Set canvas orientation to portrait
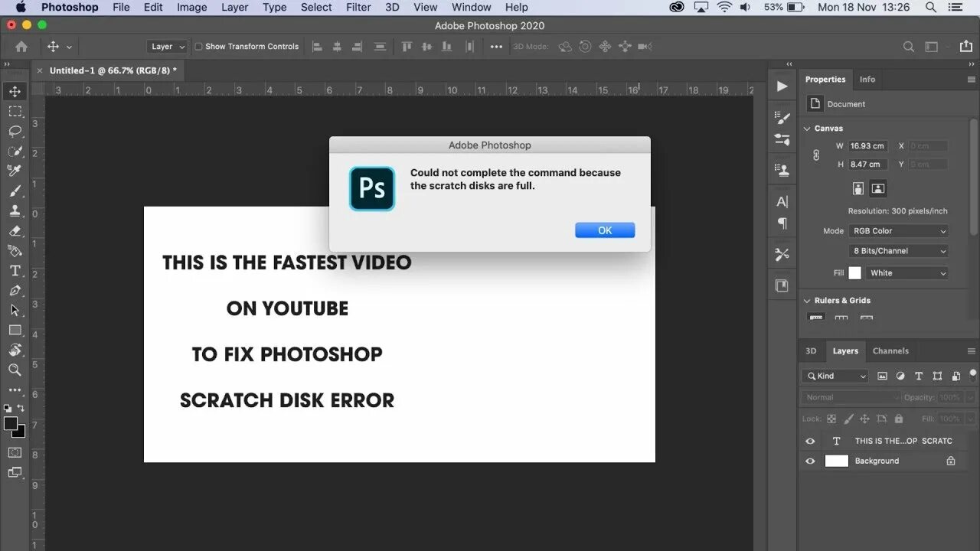Viewport: 980px width, 551px height. [x=858, y=188]
